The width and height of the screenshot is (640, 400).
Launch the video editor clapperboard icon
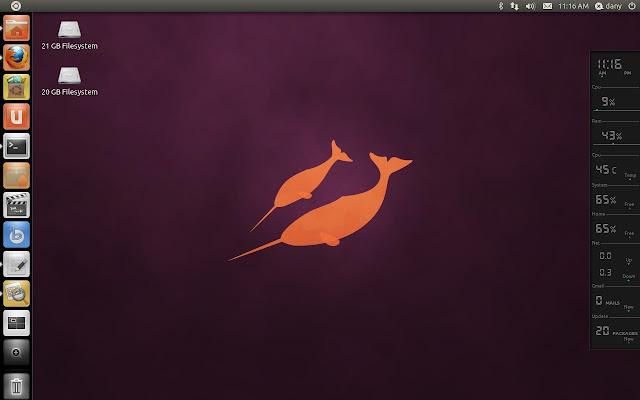(x=16, y=205)
